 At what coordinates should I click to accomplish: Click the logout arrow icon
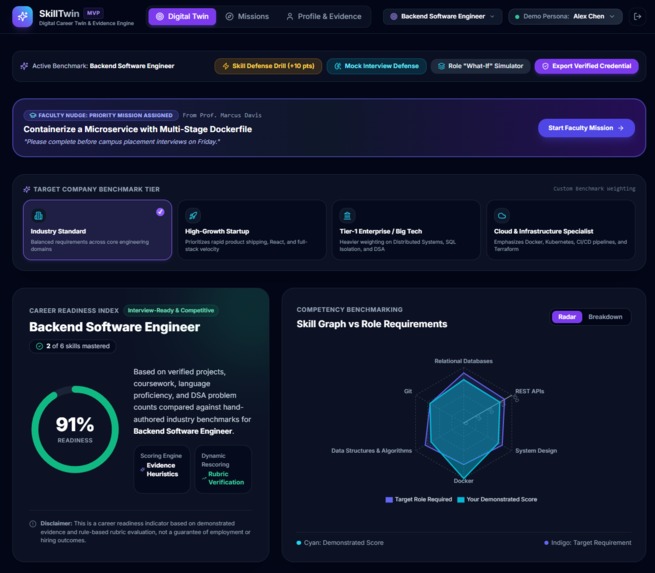tap(637, 17)
